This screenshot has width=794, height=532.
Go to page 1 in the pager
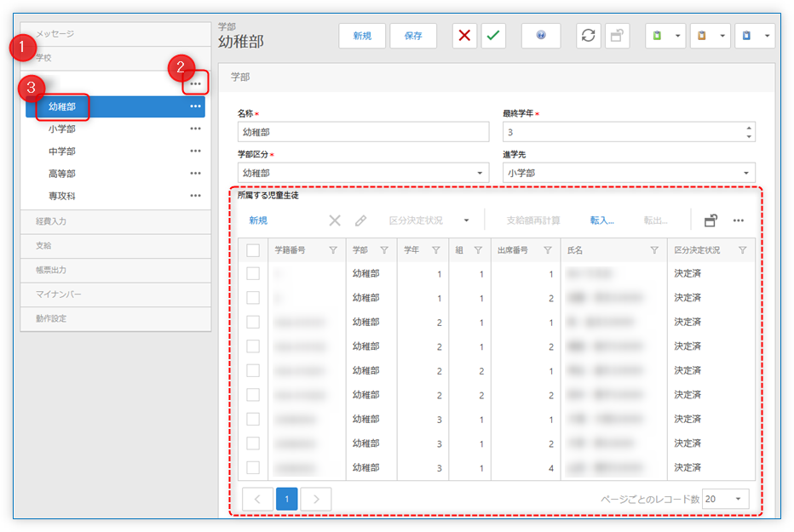[x=286, y=499]
